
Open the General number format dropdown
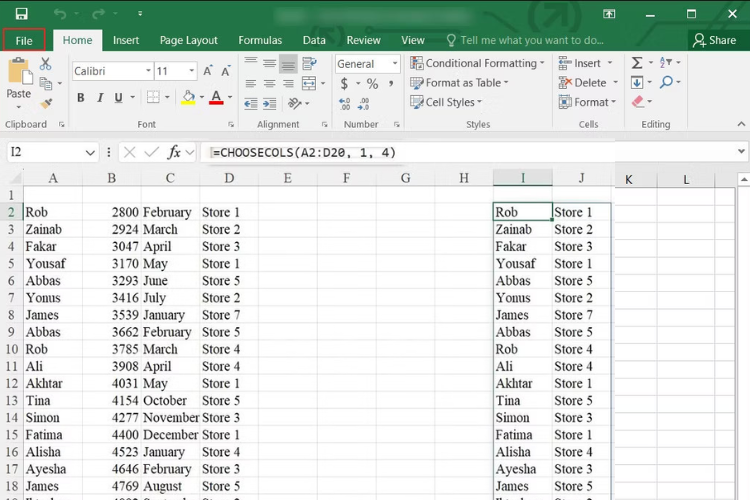click(x=395, y=64)
